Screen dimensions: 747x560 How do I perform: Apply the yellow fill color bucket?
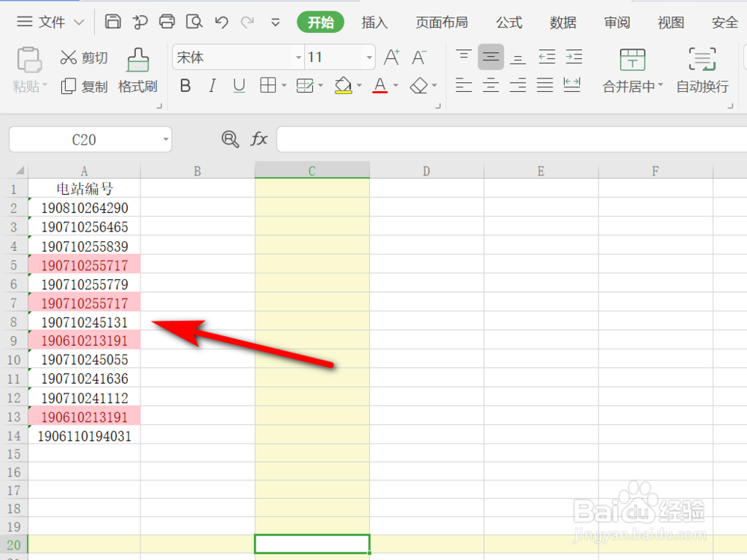[x=343, y=86]
